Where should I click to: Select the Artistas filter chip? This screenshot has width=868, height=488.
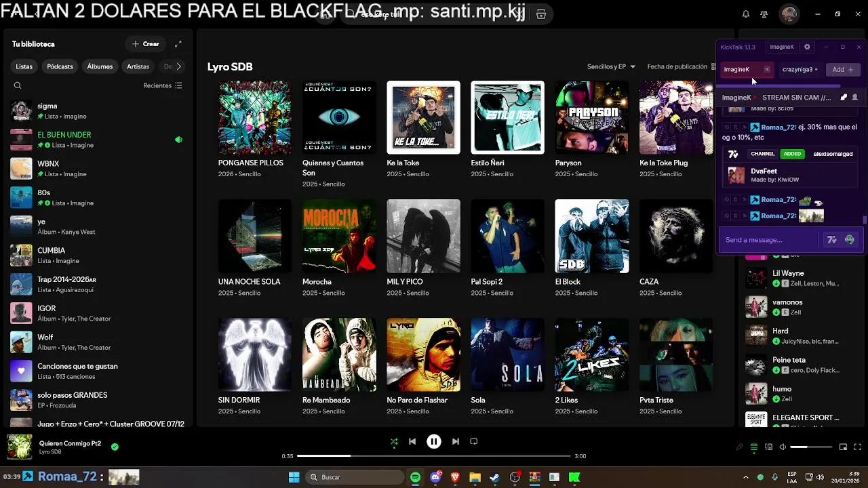click(x=138, y=66)
